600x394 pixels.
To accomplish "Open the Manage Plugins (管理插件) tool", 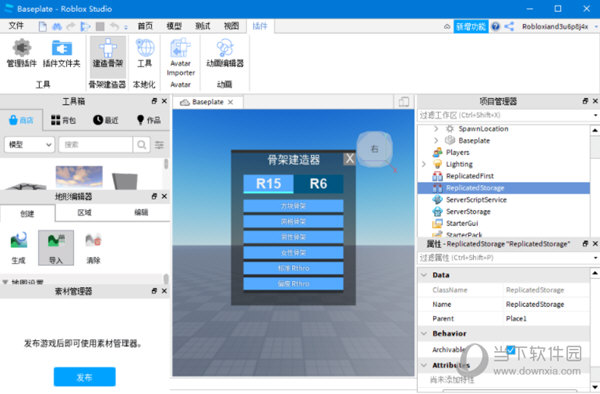I will 22,54.
